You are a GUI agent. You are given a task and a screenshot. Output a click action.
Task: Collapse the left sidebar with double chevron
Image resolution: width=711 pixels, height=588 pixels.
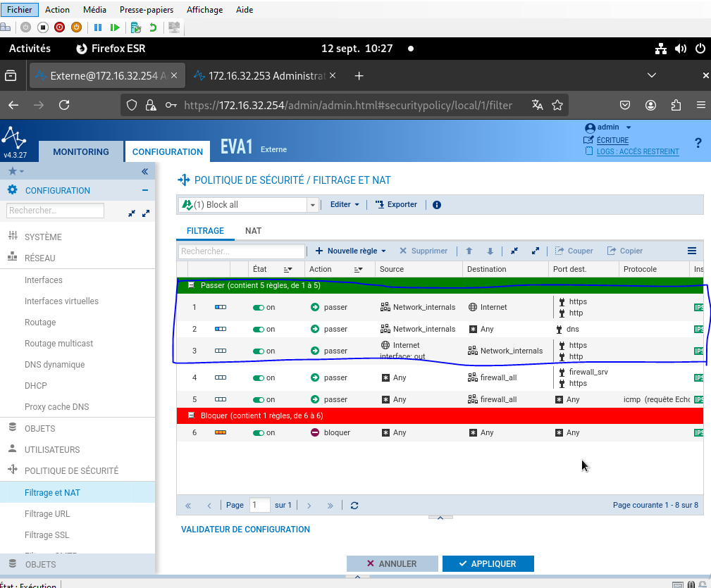click(x=144, y=171)
